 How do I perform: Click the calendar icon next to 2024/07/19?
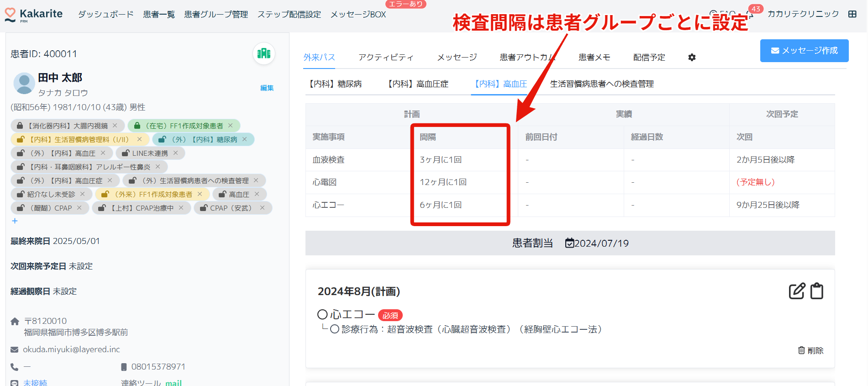pyautogui.click(x=569, y=243)
